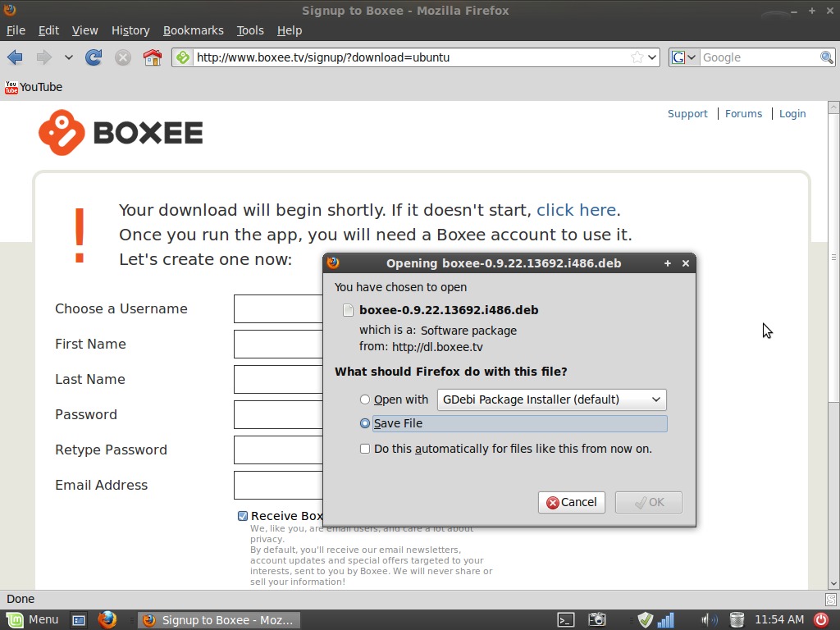This screenshot has height=630, width=840.
Task: Click the Last Name input field
Action: [279, 379]
